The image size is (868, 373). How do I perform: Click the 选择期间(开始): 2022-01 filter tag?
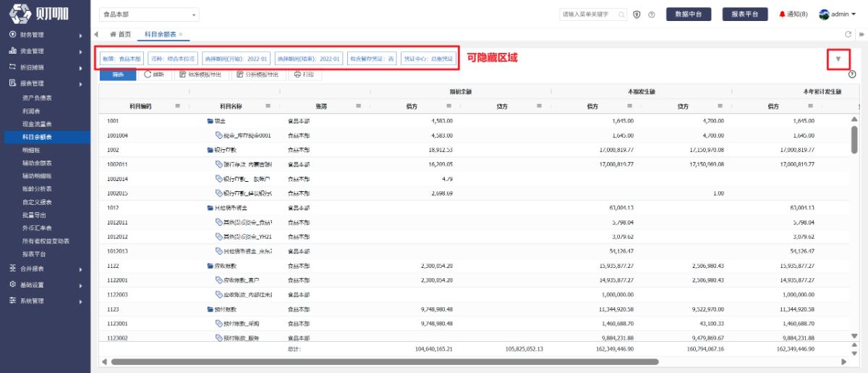point(236,59)
